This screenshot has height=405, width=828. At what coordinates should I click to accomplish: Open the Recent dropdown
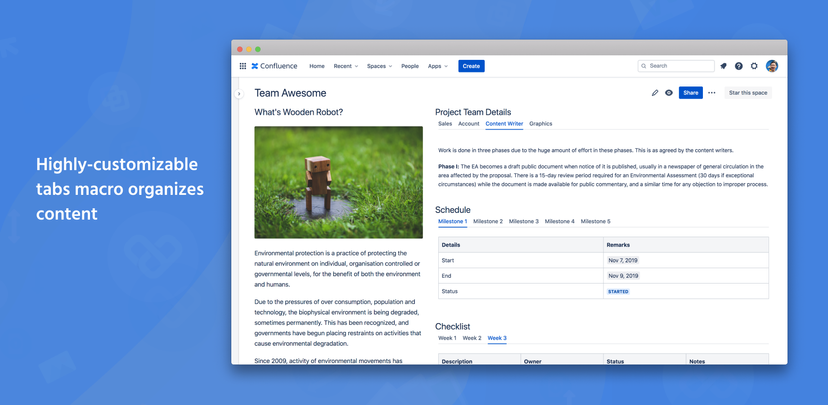[x=346, y=66]
